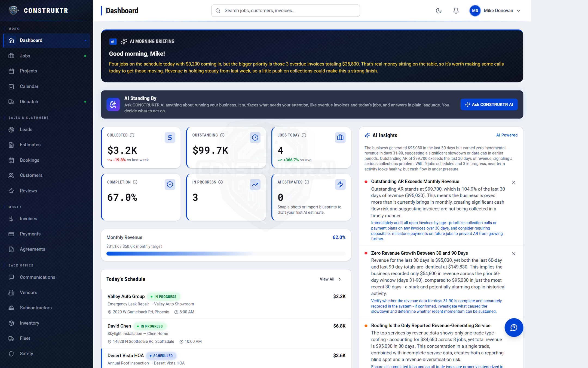Click the In Progress info icon
The width and height of the screenshot is (588, 368).
[221, 182]
